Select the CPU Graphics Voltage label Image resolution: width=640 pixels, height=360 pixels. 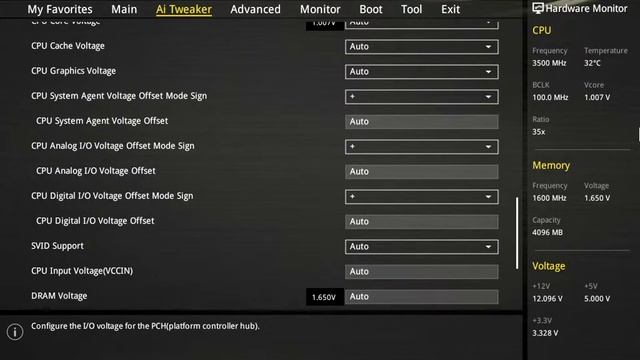coord(73,71)
